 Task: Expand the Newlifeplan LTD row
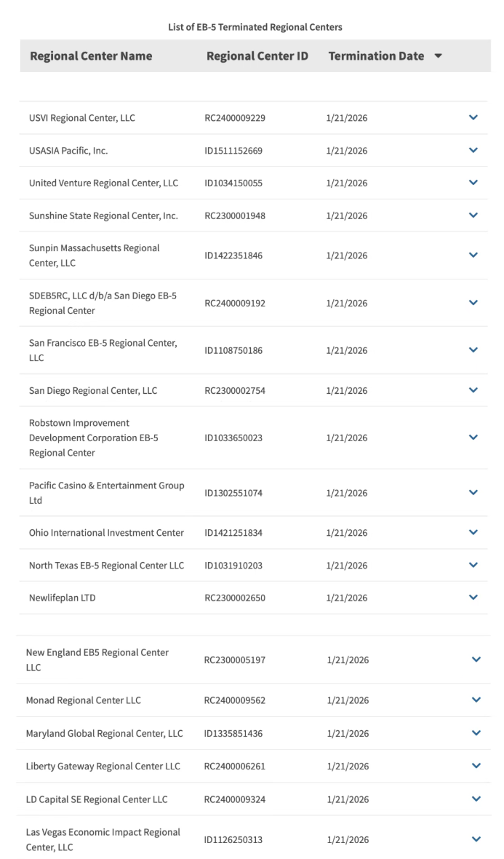pyautogui.click(x=474, y=598)
